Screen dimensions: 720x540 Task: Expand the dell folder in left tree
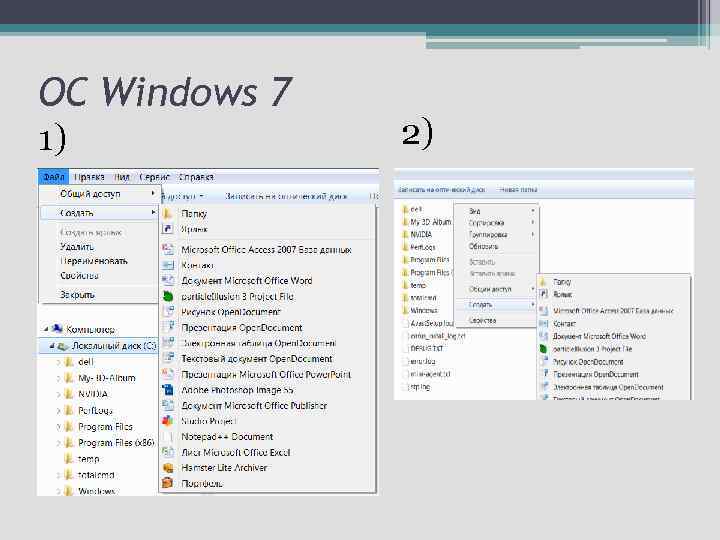point(58,362)
